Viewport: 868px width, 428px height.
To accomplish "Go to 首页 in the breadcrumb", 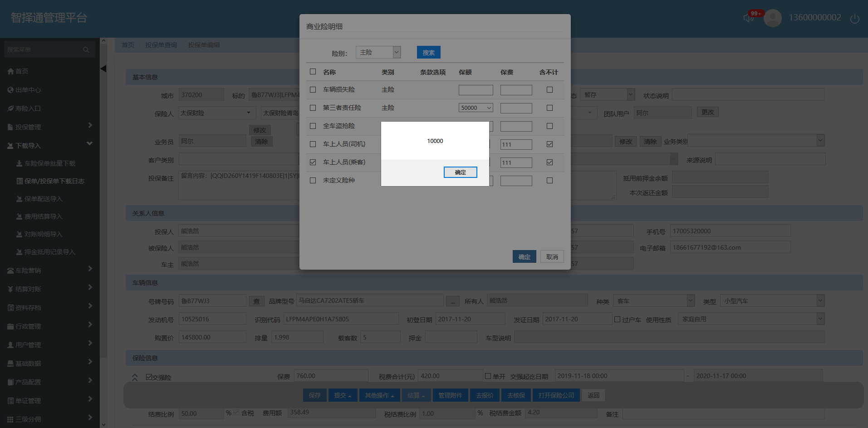I will pyautogui.click(x=128, y=45).
